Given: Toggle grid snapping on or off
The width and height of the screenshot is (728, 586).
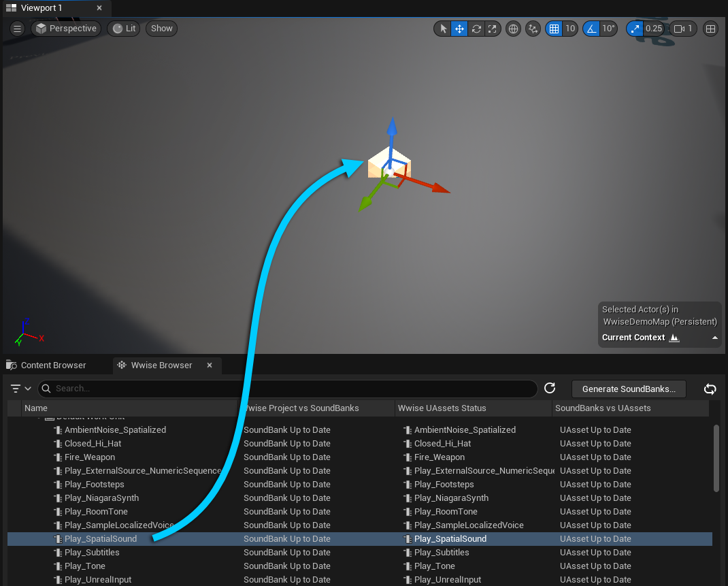Looking at the screenshot, I should [554, 29].
